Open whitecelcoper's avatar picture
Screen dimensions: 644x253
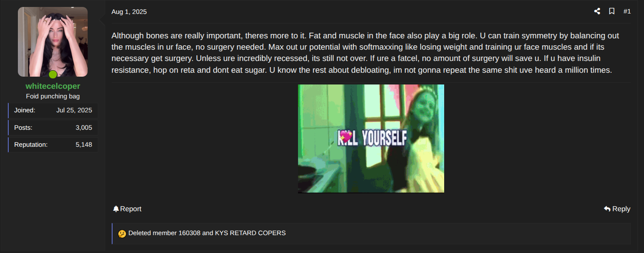tap(53, 42)
